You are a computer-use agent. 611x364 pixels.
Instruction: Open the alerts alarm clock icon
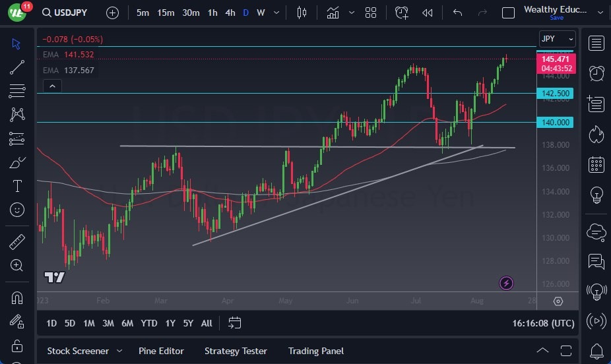click(596, 73)
